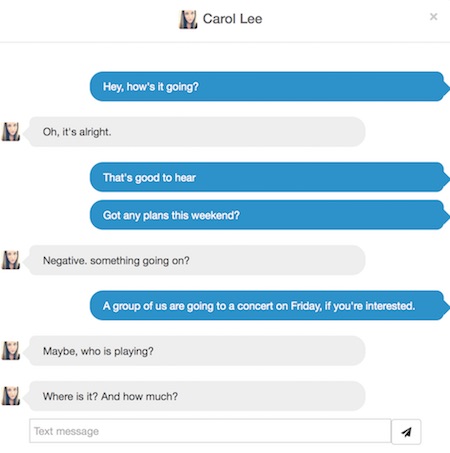The width and height of the screenshot is (450, 453).
Task: Click the avatar beside "Where is it? And how much?"
Action: coord(11,396)
